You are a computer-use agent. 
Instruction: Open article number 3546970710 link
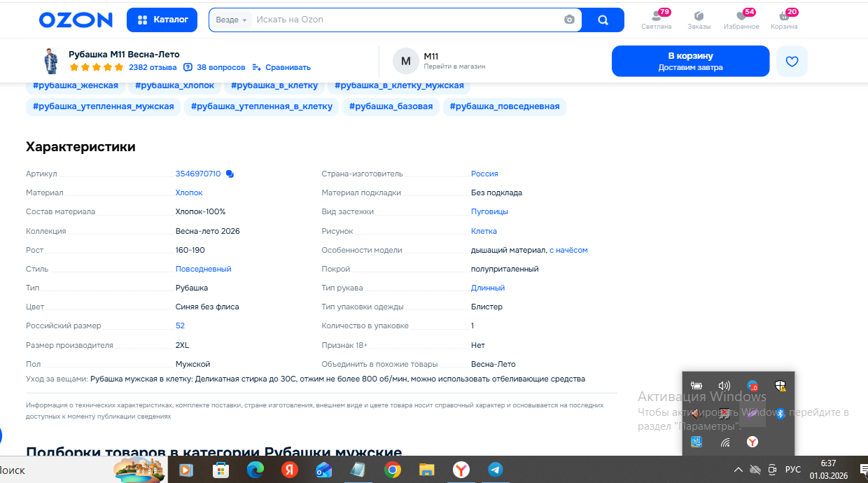[x=198, y=174]
